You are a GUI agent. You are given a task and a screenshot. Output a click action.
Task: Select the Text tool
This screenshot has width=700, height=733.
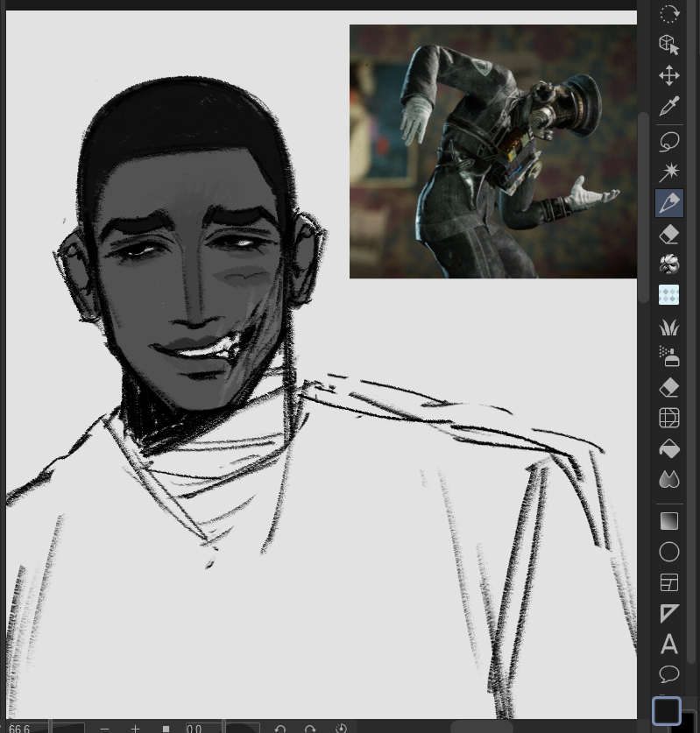[x=669, y=645]
